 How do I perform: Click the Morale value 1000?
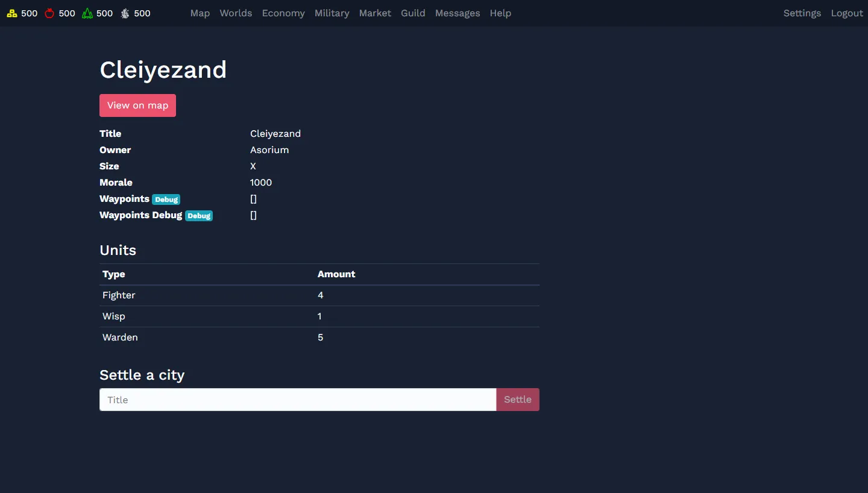(261, 183)
